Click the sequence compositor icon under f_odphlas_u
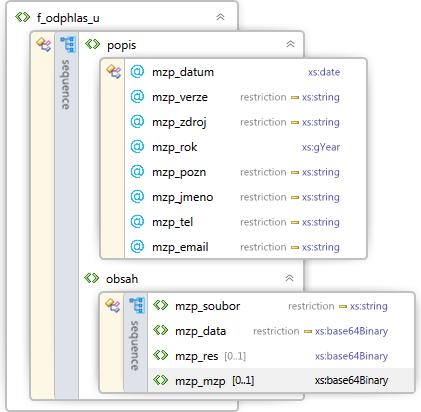The image size is (421, 412). click(x=68, y=44)
